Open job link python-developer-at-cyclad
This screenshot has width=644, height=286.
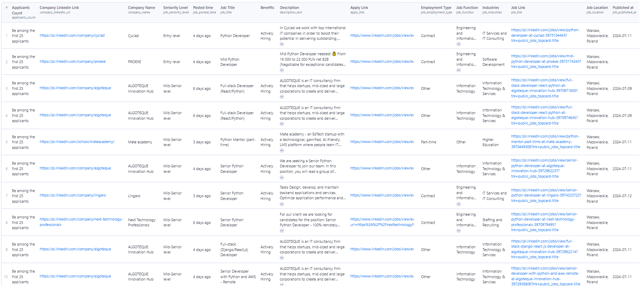pyautogui.click(x=545, y=35)
